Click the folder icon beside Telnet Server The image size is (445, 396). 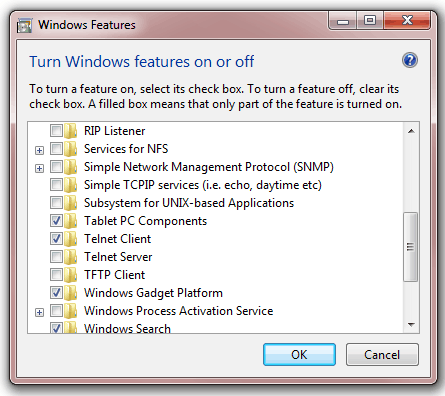(x=71, y=257)
